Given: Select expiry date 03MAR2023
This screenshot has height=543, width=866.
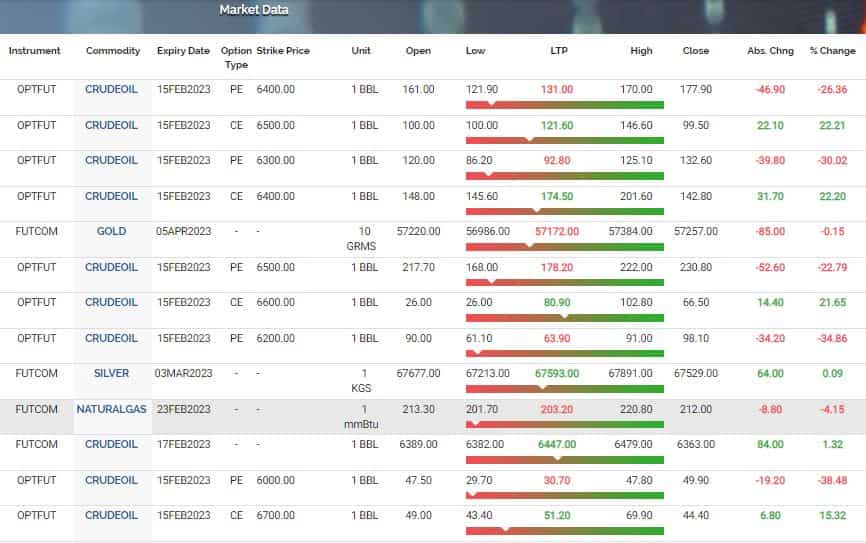Looking at the screenshot, I should point(183,373).
